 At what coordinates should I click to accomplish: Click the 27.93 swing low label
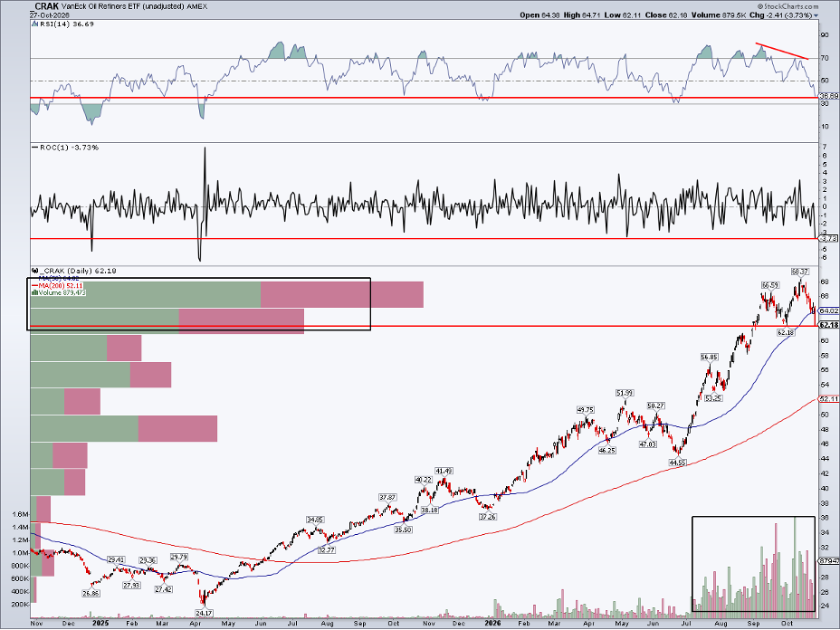(131, 586)
